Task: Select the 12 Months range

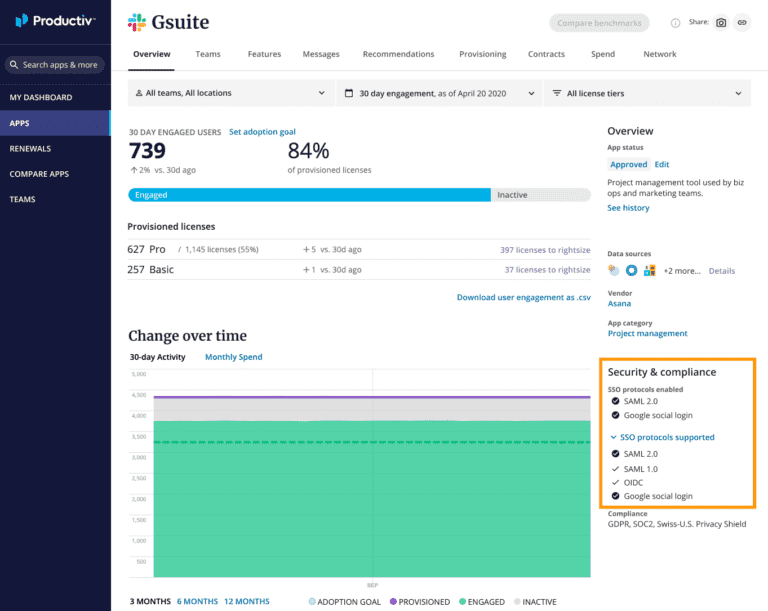Action: click(247, 601)
